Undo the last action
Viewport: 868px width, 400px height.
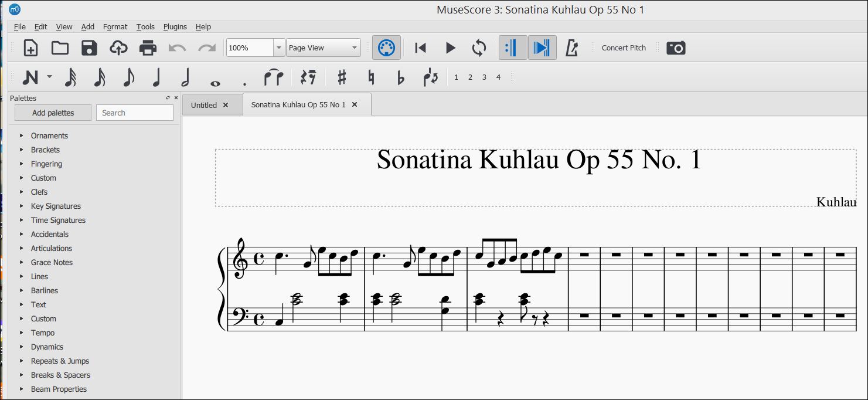(177, 48)
